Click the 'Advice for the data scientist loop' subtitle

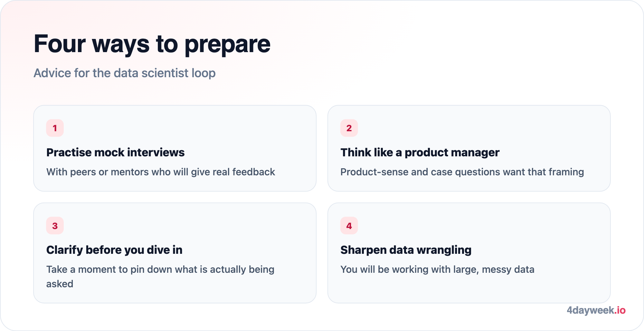tap(125, 73)
